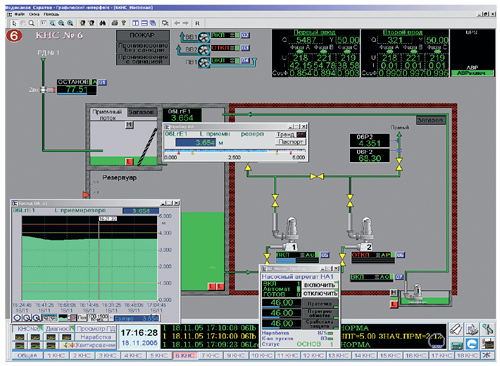
Task: Switch to the 7 КНС tab
Action: coord(211,356)
